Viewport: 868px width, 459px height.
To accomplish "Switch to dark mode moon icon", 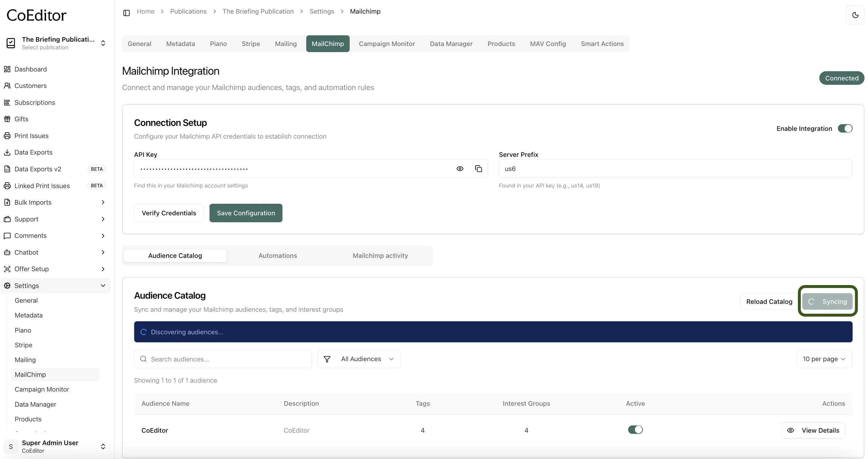I will tap(855, 15).
